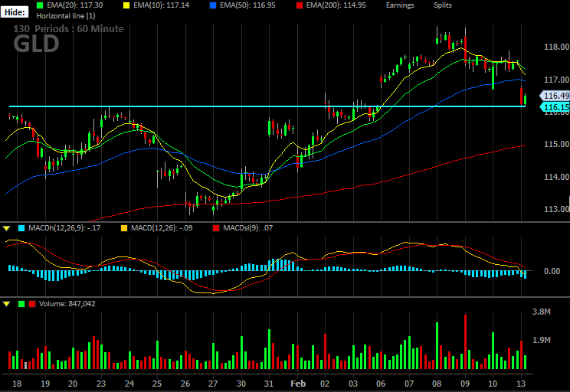Click the 23 date axis label
This screenshot has height=392, width=570.
click(x=100, y=384)
